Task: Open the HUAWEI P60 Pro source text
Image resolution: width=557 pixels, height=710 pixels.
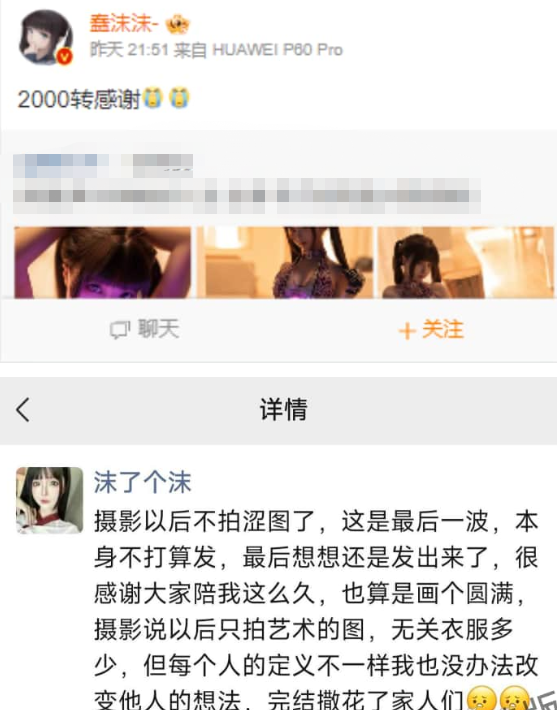Action: 277,50
